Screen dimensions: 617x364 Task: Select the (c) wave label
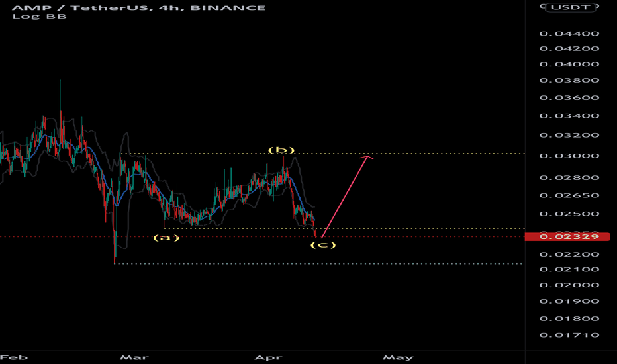click(x=323, y=245)
